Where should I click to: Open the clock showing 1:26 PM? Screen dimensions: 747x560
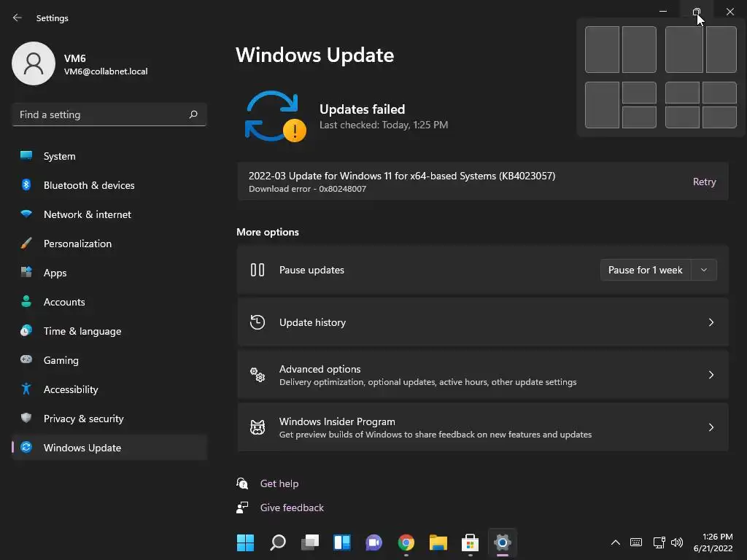[x=713, y=542]
